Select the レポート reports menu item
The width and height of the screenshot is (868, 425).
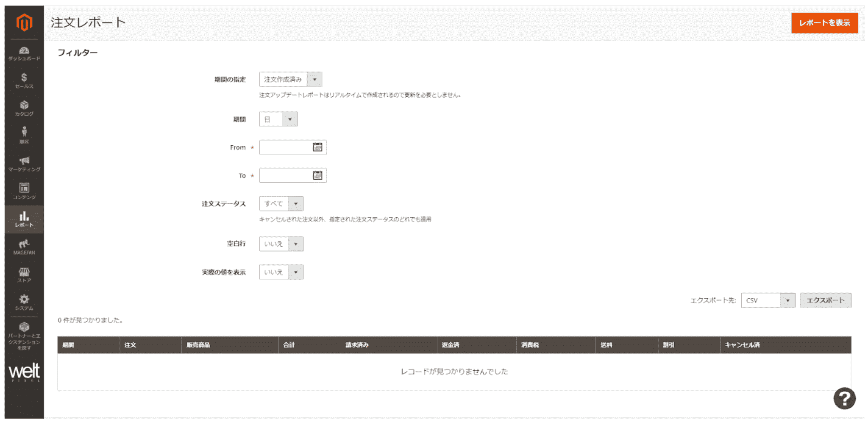[x=24, y=219]
